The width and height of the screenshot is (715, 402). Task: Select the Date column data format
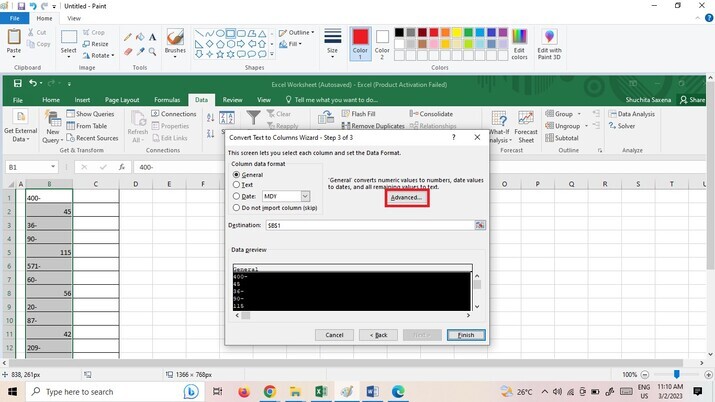(236, 196)
